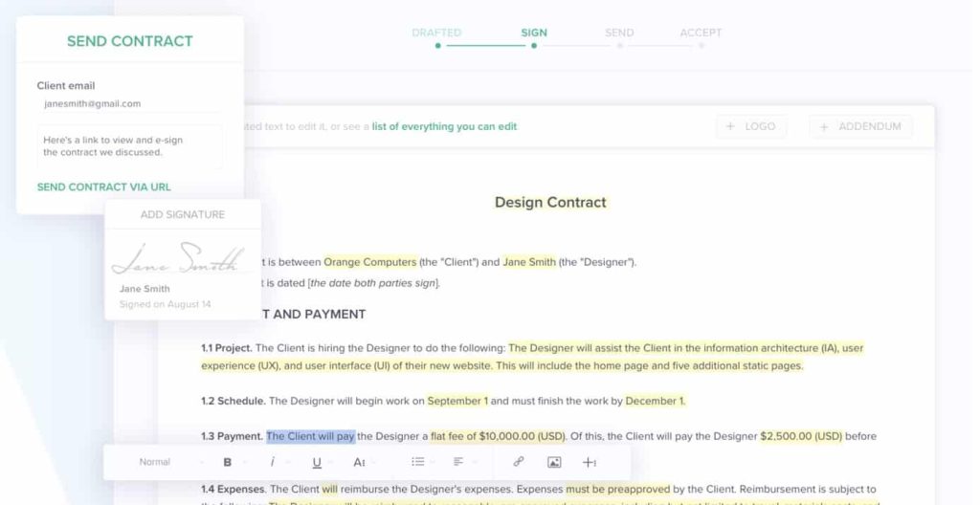Edit the highlighted must be preapproved text

(617, 489)
